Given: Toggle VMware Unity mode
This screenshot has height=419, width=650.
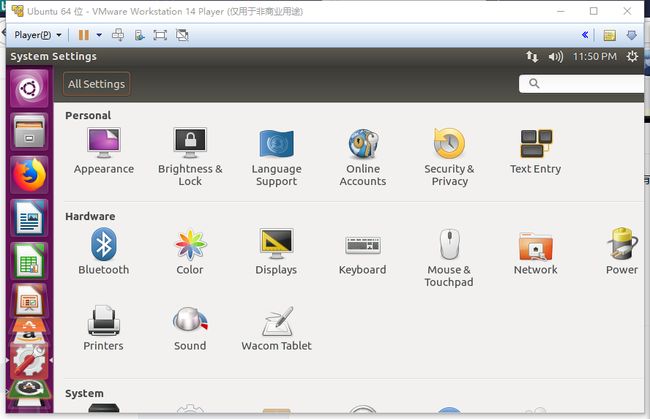Looking at the screenshot, I should tap(182, 35).
